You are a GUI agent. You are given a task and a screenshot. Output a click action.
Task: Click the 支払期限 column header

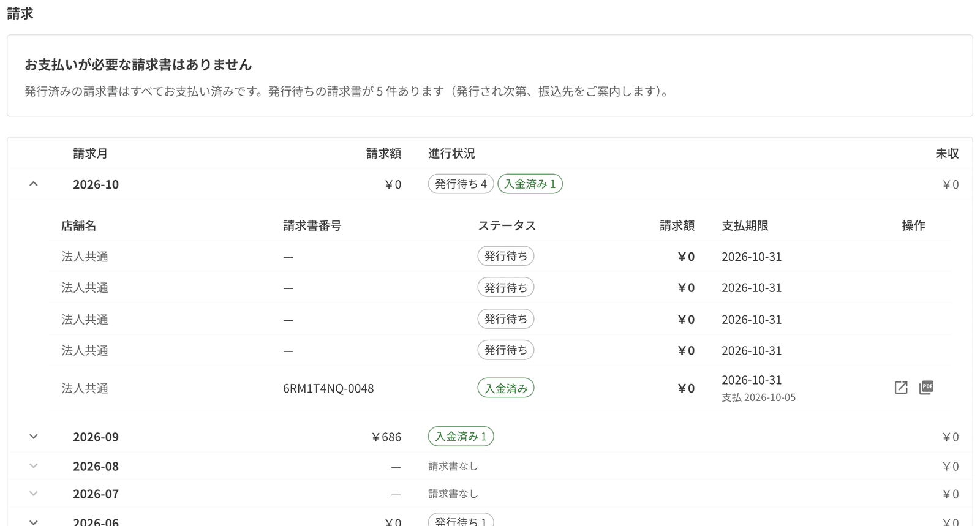(745, 225)
